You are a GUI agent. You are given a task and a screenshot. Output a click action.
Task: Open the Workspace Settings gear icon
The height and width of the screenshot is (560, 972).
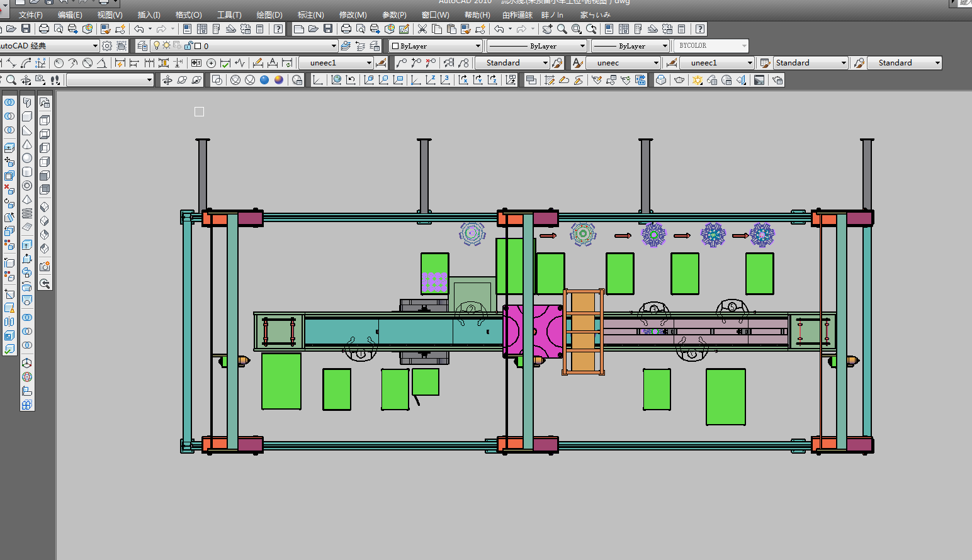click(x=107, y=46)
